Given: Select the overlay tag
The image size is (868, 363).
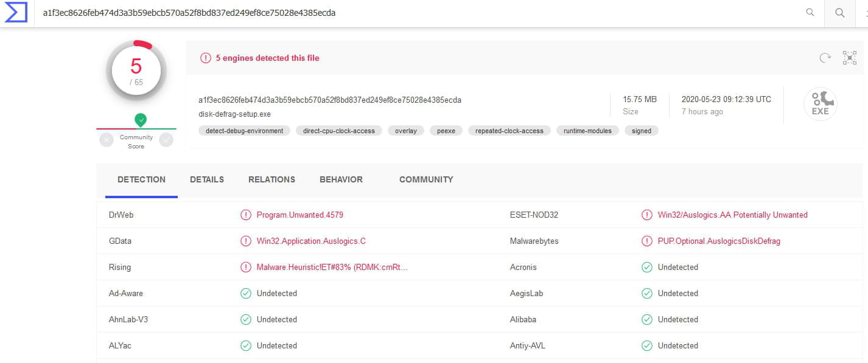Looking at the screenshot, I should click(x=406, y=131).
